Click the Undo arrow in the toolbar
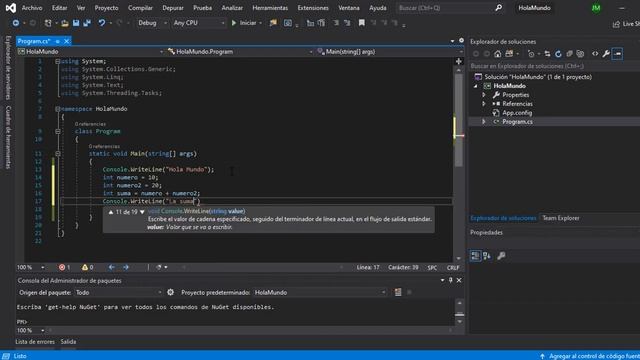 point(102,23)
